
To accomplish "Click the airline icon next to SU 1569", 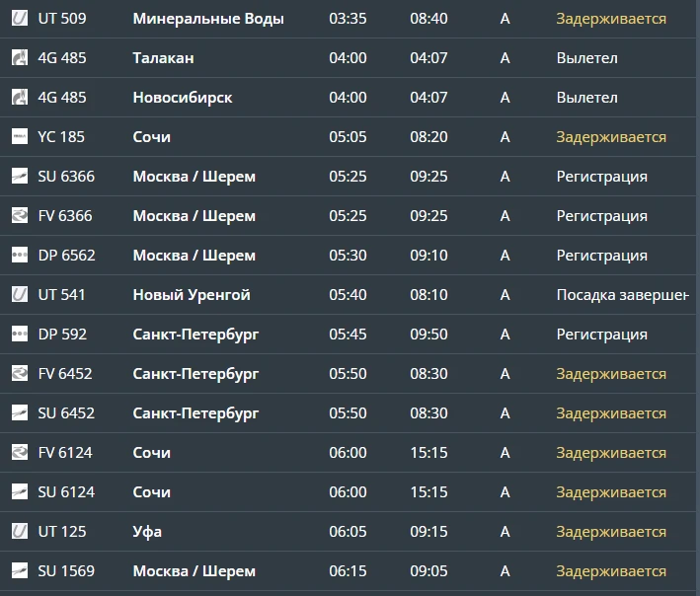I will [x=20, y=570].
